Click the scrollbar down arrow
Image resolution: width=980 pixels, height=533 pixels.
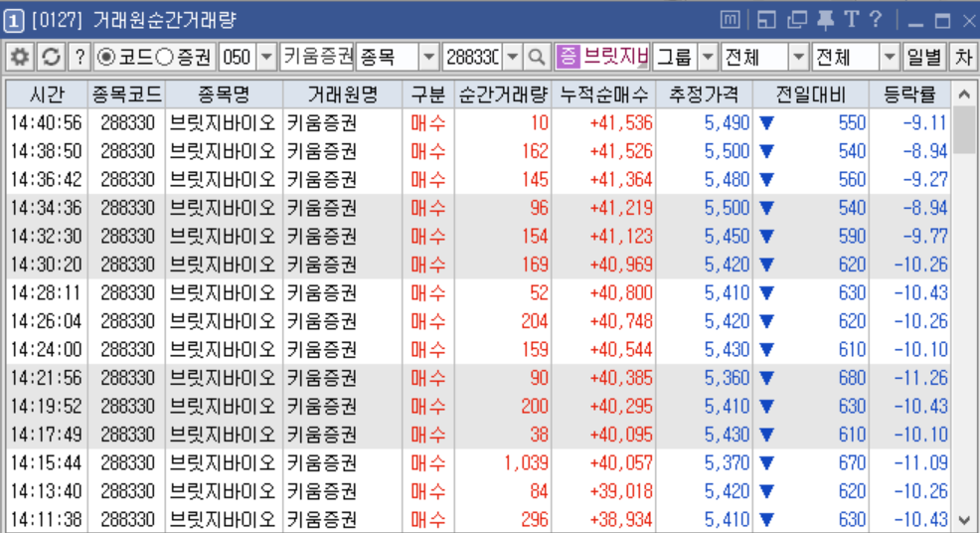tap(964, 520)
